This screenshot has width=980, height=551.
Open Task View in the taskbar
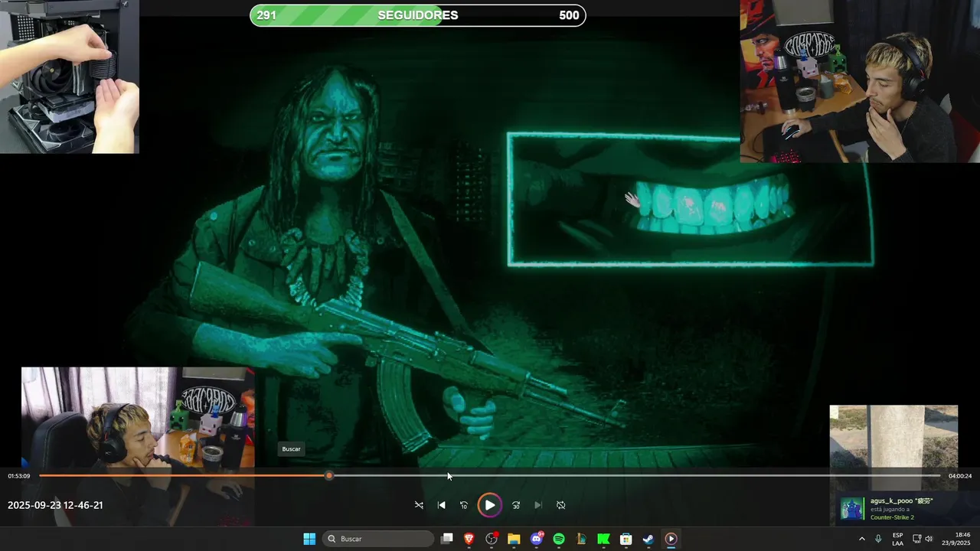click(x=447, y=539)
